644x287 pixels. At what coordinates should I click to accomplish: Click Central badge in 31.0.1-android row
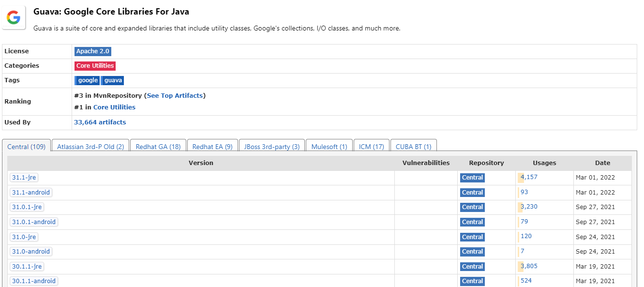coord(472,222)
